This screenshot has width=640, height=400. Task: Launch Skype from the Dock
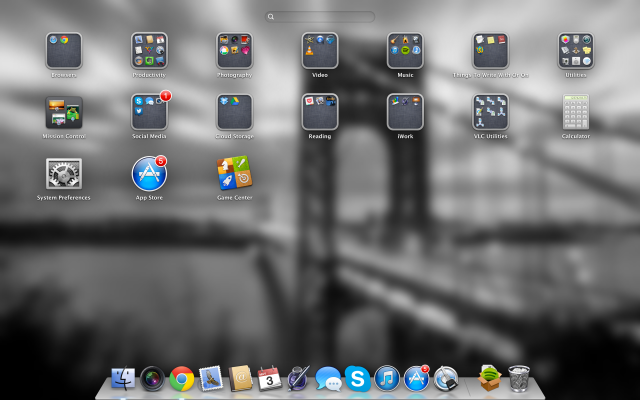358,379
